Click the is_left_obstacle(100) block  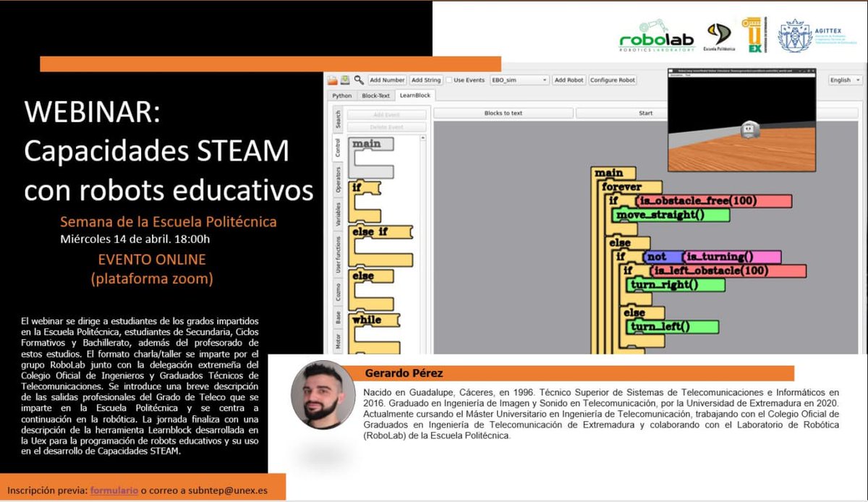click(727, 271)
